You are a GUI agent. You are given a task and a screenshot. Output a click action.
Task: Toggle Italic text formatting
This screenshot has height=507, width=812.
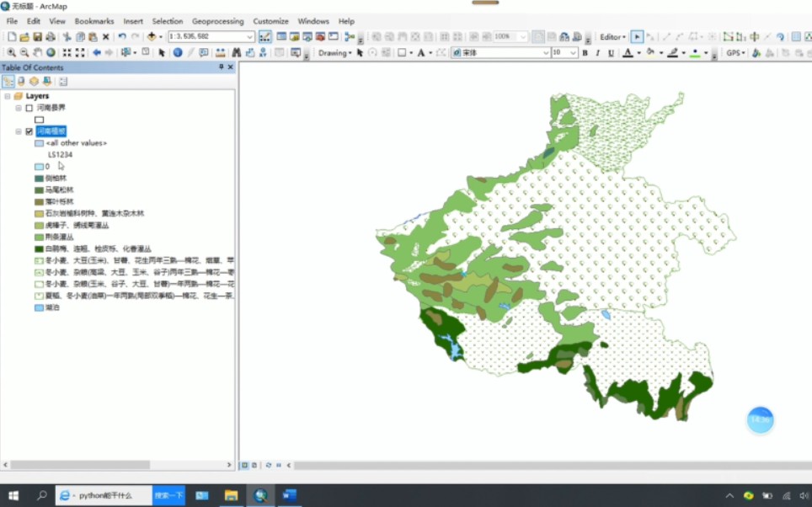pyautogui.click(x=598, y=53)
